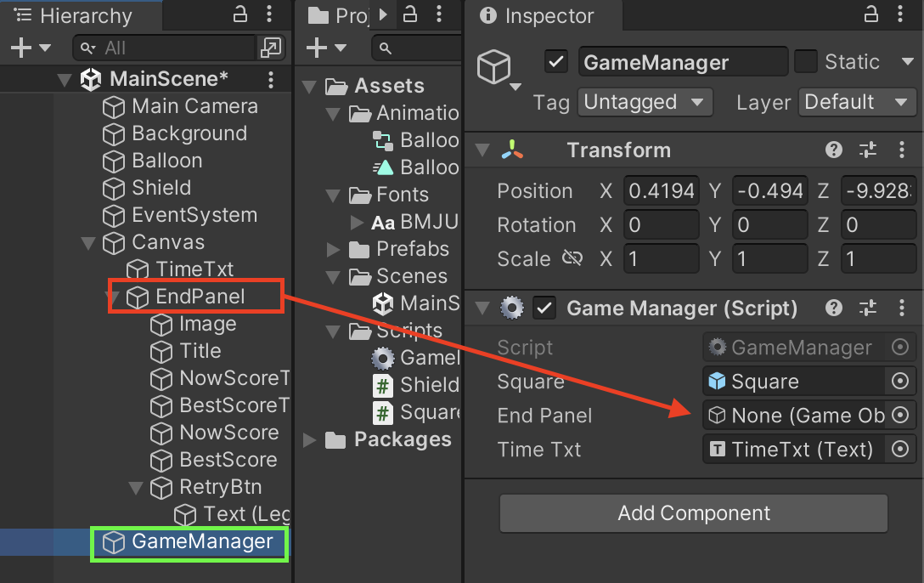
Task: Open the Inspector panel three-dot menu
Action: pos(900,14)
